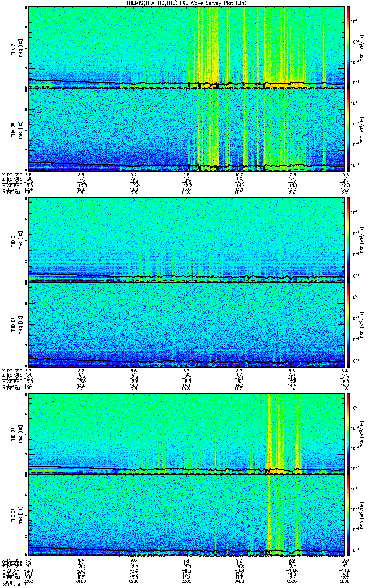Click the color bar beside THD B-perpendicular panel
The width and height of the screenshot is (368, 588).
point(348,241)
